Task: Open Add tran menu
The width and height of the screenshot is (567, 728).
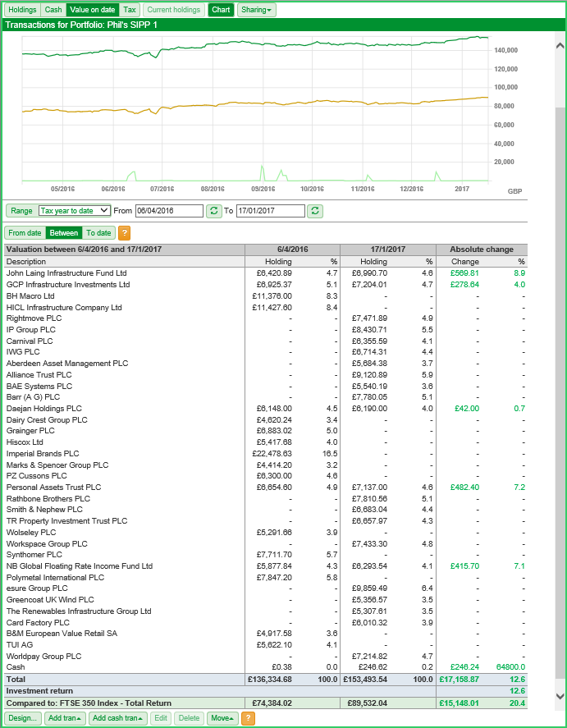Action: (x=65, y=718)
